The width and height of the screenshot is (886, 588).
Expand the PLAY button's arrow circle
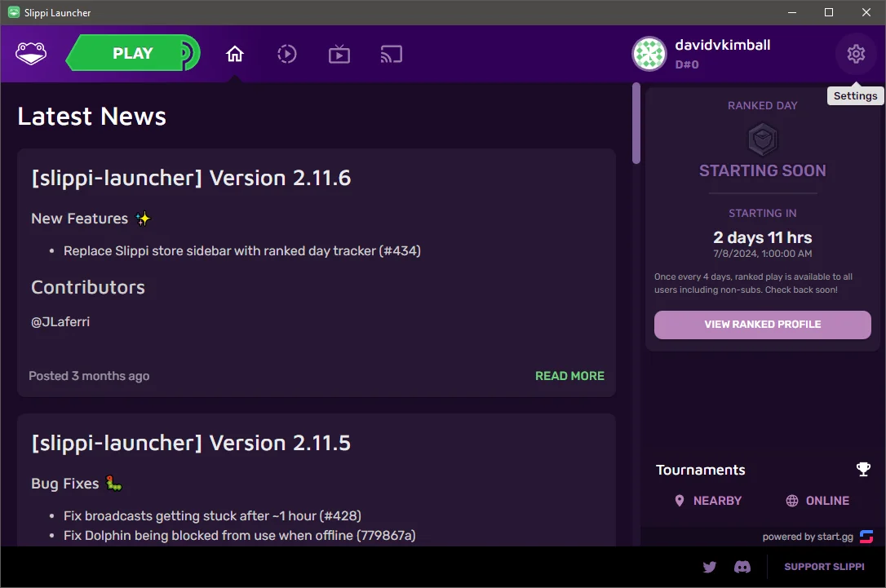(x=188, y=52)
